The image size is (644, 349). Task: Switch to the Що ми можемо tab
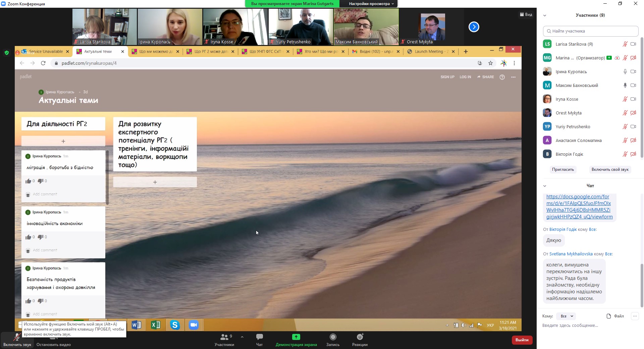click(156, 52)
